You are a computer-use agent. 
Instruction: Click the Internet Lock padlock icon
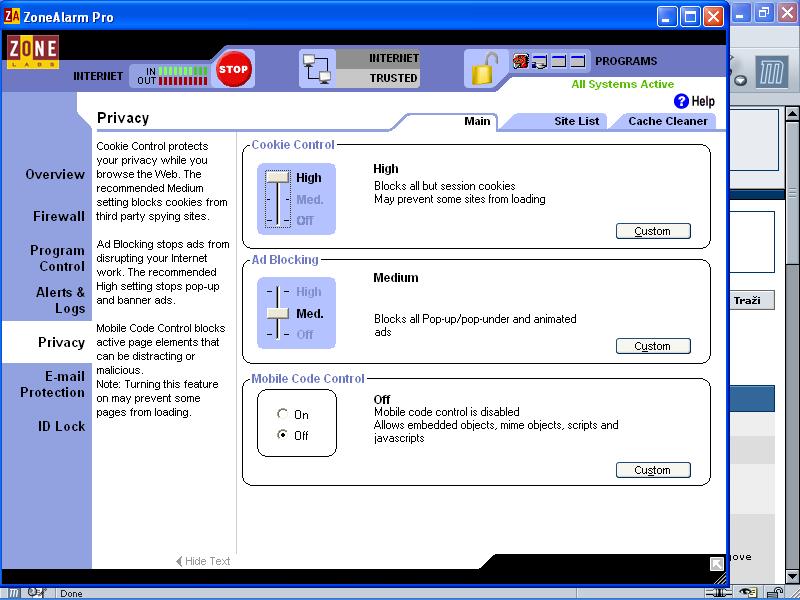coord(484,69)
